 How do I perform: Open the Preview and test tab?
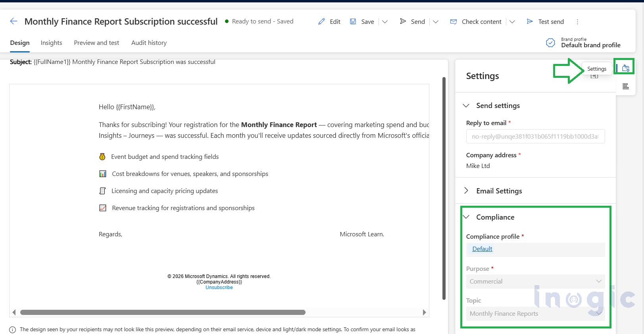pos(96,43)
